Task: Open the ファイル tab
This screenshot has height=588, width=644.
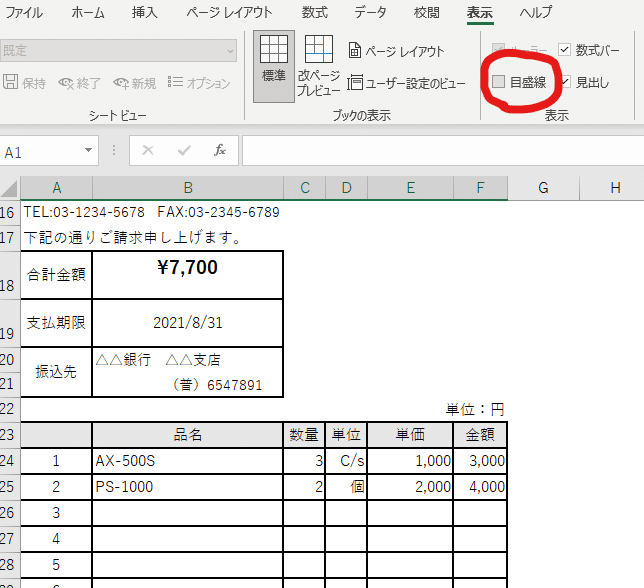Action: (24, 12)
